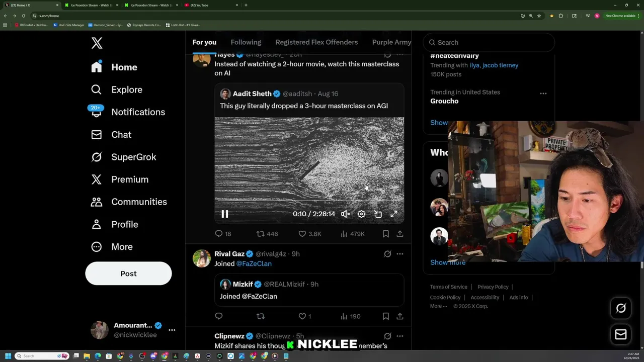
Task: Share the Rival Gaz tweet
Action: coord(400,316)
